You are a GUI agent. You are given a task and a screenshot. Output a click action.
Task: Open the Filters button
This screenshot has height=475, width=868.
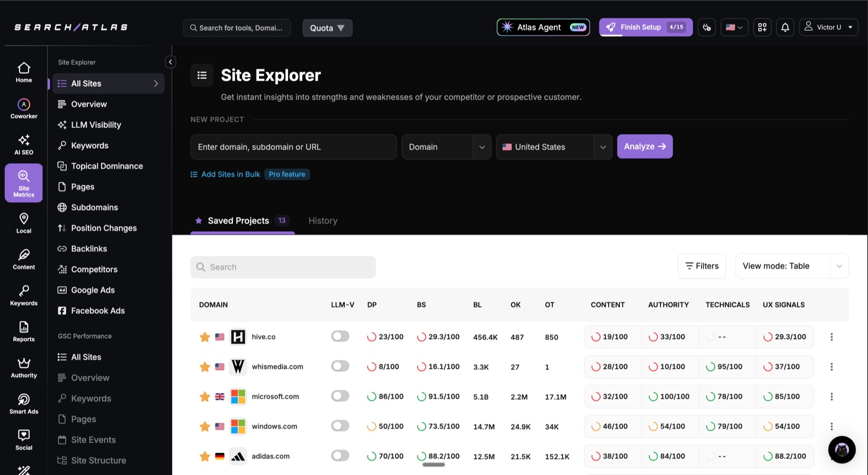701,266
